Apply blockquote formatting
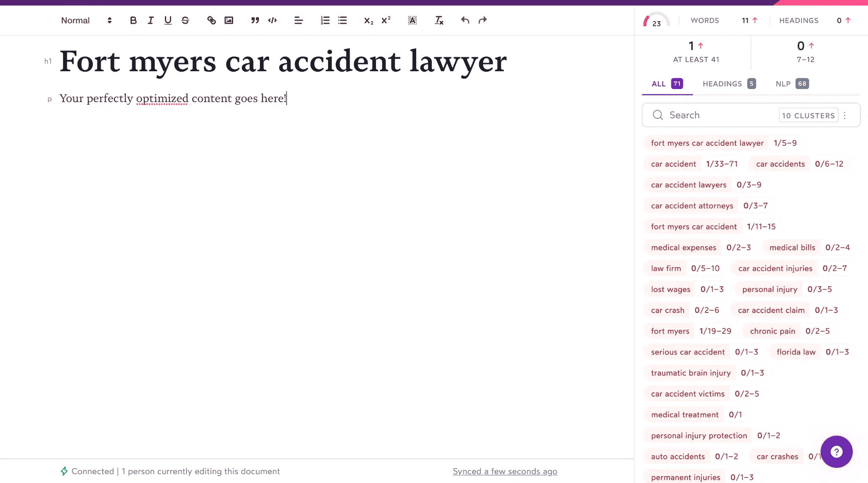 tap(255, 20)
